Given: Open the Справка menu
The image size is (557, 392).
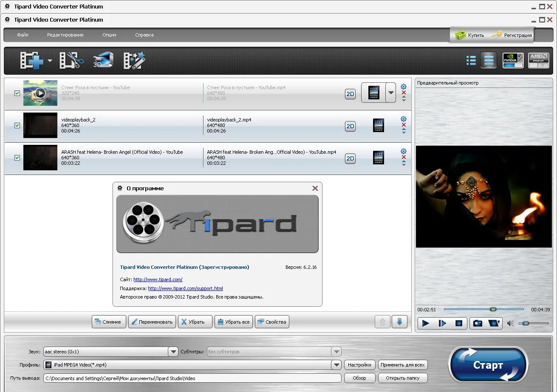Looking at the screenshot, I should [x=144, y=35].
